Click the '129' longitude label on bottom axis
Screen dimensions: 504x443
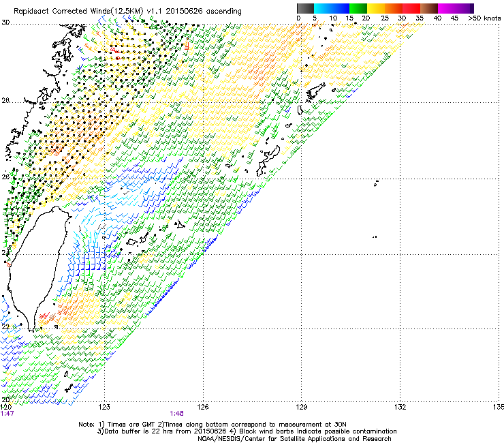click(302, 407)
